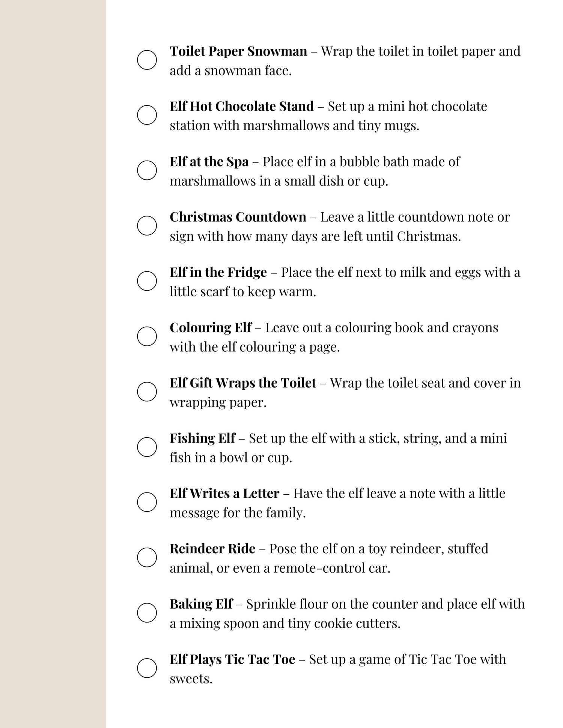Mark the Colouring Elf checkbox circle
Image resolution: width=563 pixels, height=728 pixels.
147,336
